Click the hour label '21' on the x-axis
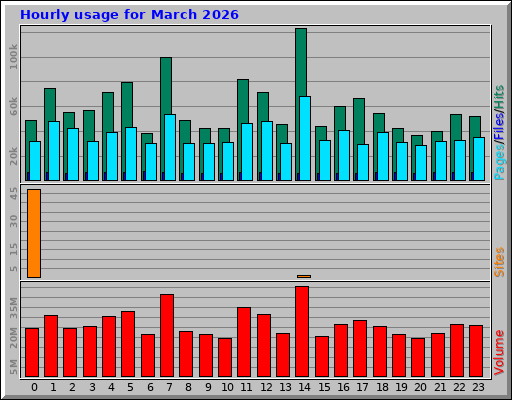The image size is (512, 400). [440, 387]
